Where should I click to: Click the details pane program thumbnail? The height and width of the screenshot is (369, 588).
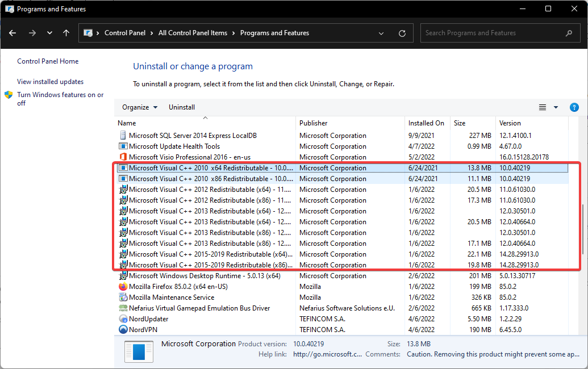(x=139, y=351)
